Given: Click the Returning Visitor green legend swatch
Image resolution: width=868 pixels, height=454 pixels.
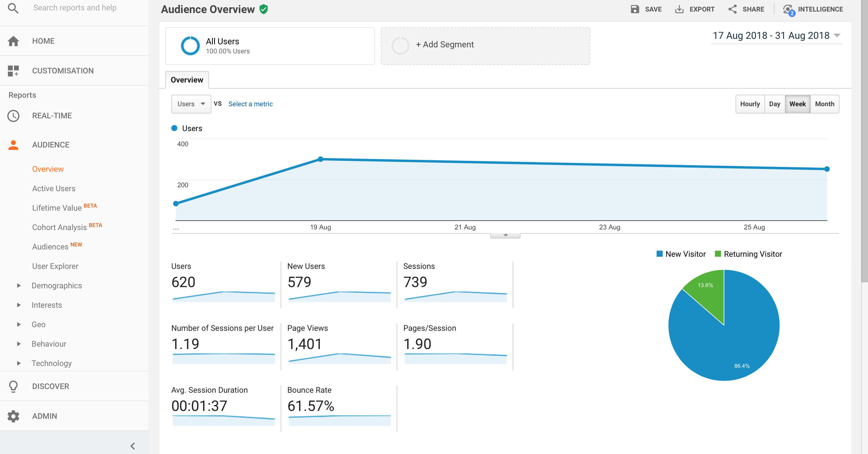Looking at the screenshot, I should [x=718, y=254].
